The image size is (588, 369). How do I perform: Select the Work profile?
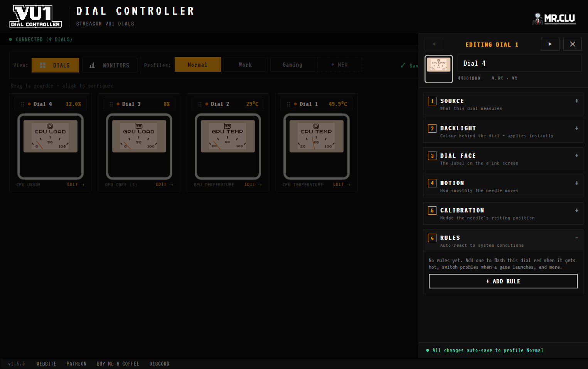tap(246, 64)
